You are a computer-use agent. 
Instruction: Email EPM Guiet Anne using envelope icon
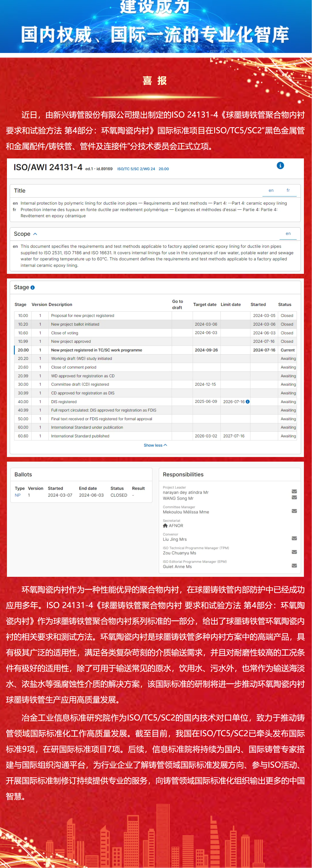click(x=294, y=566)
